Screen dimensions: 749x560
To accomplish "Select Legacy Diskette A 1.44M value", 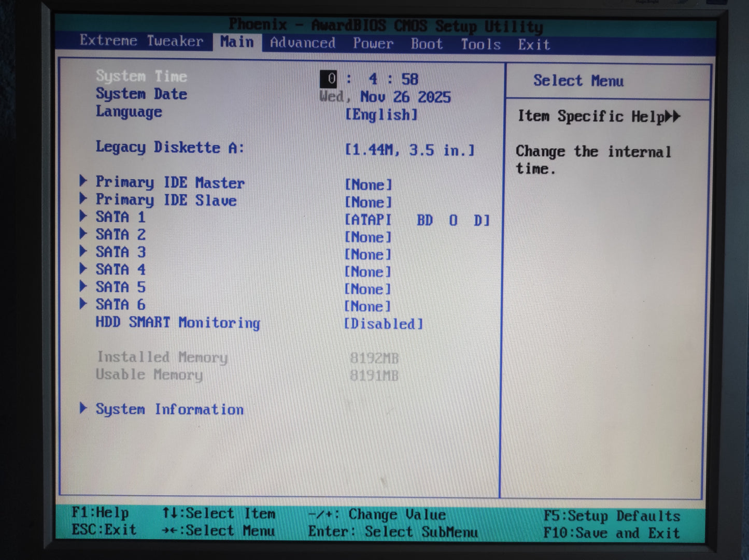I will pyautogui.click(x=409, y=150).
